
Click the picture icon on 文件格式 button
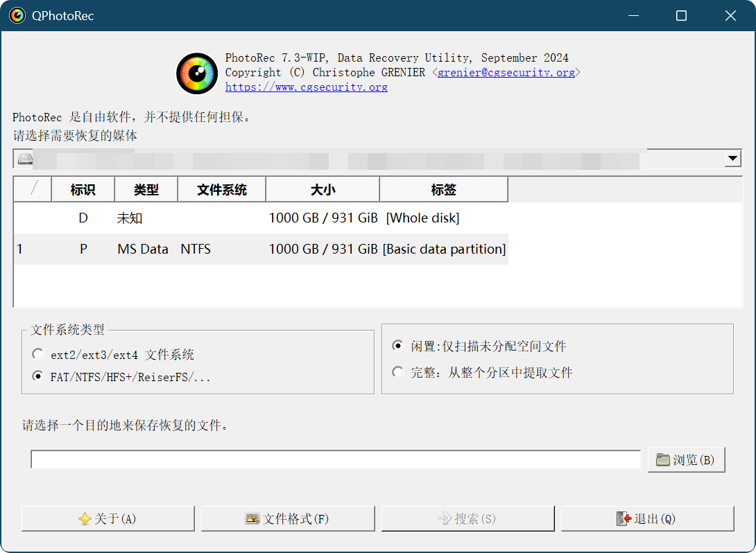(x=252, y=518)
